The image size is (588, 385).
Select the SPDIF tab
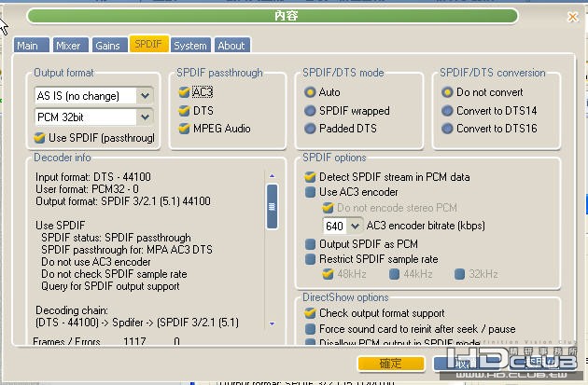tap(149, 44)
